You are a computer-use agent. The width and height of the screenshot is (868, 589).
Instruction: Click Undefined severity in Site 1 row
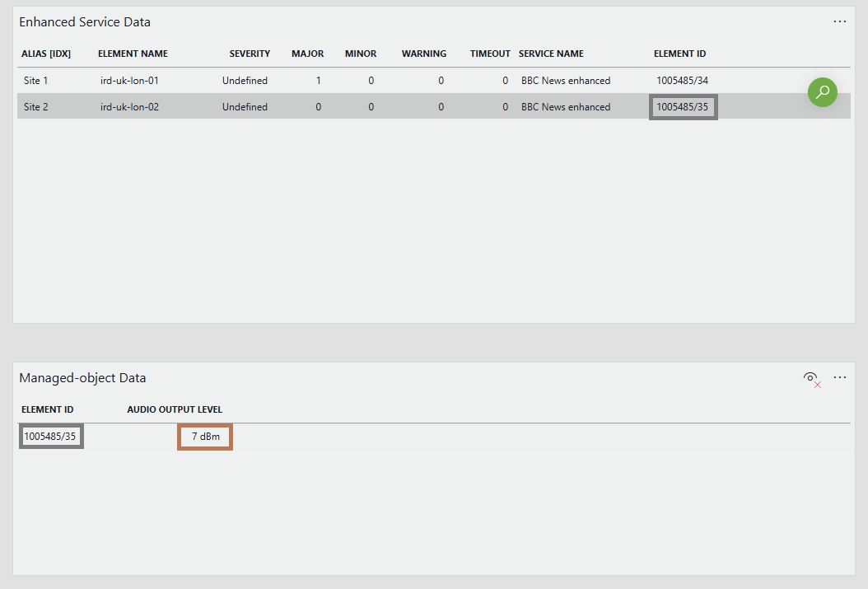tap(245, 80)
